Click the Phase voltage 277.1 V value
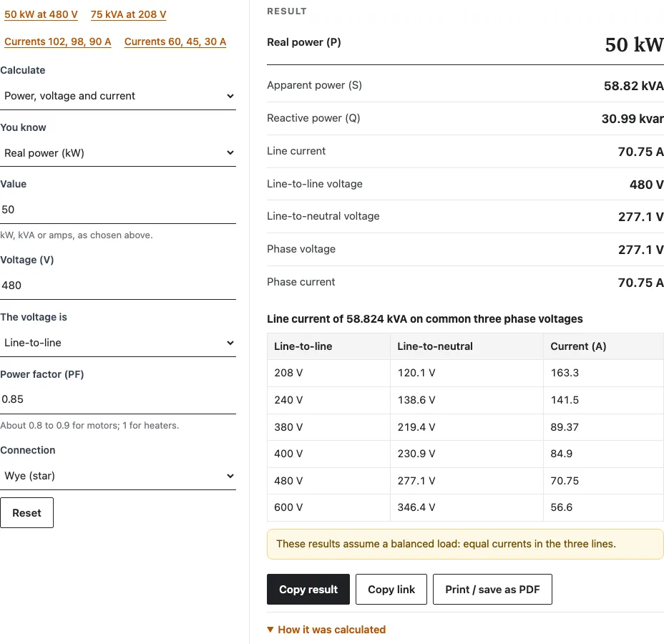Image resolution: width=664 pixels, height=644 pixels. point(640,250)
